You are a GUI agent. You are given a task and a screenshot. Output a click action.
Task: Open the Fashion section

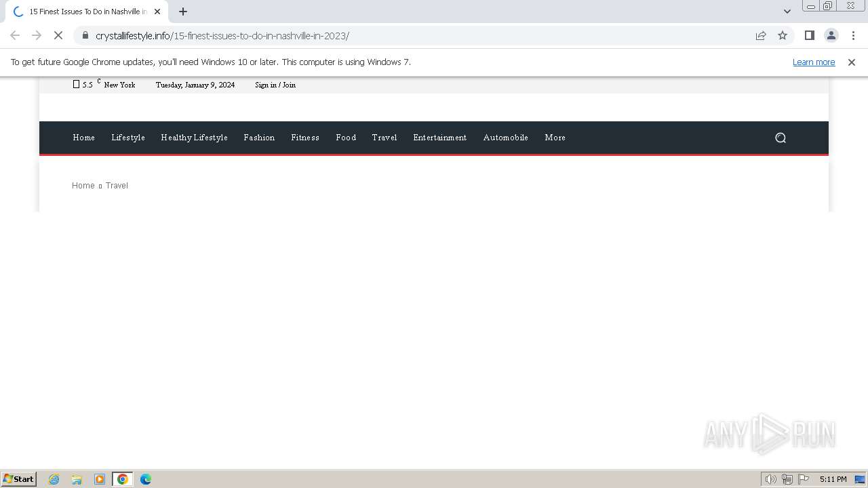pos(259,138)
